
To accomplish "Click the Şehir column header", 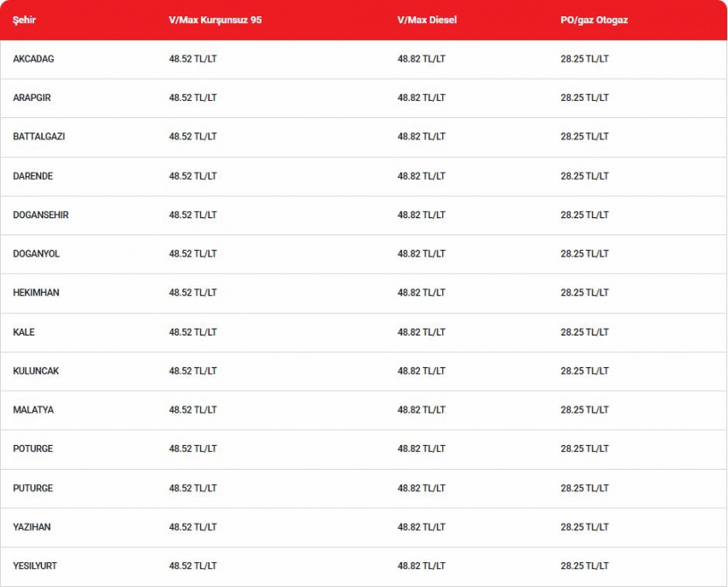I will pyautogui.click(x=24, y=20).
